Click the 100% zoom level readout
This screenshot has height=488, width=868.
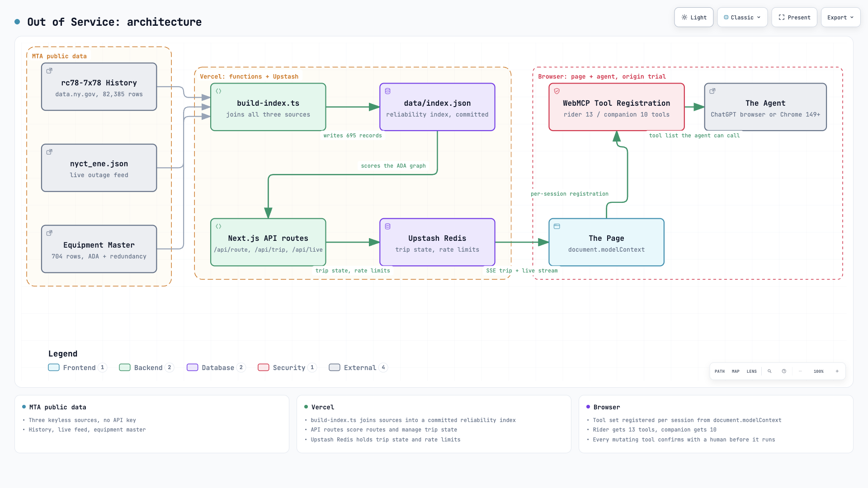819,371
